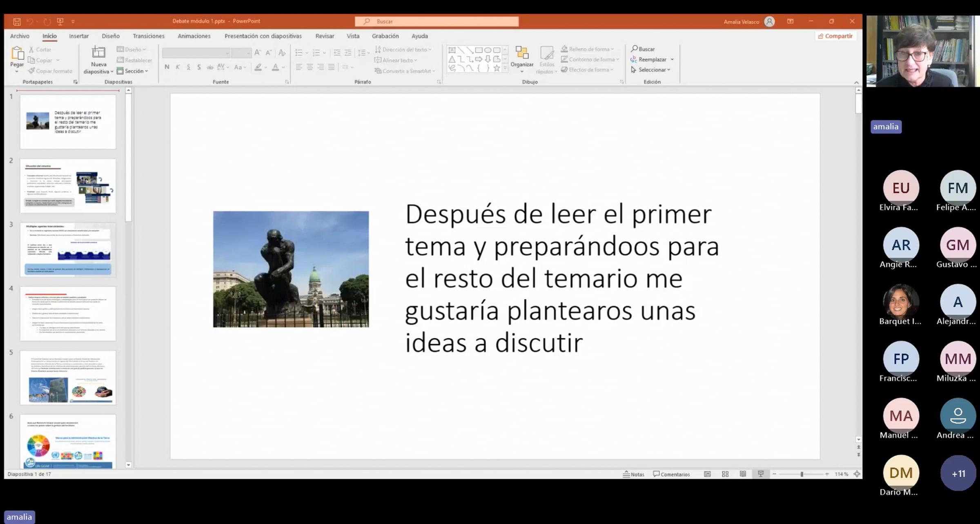Toggle the Notas pane
This screenshot has width=980, height=524.
point(634,474)
